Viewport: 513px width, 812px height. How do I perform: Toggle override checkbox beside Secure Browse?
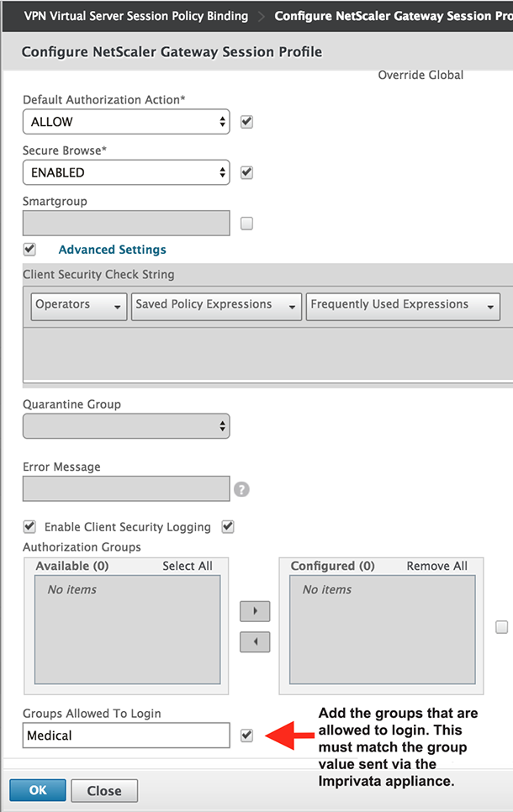[246, 172]
